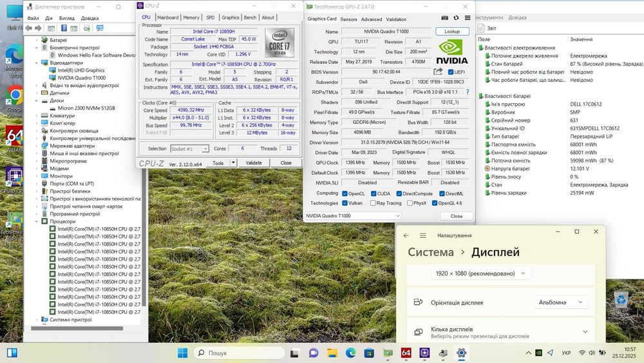
Task: Click the Validate button in CPU-Z
Action: [x=253, y=162]
